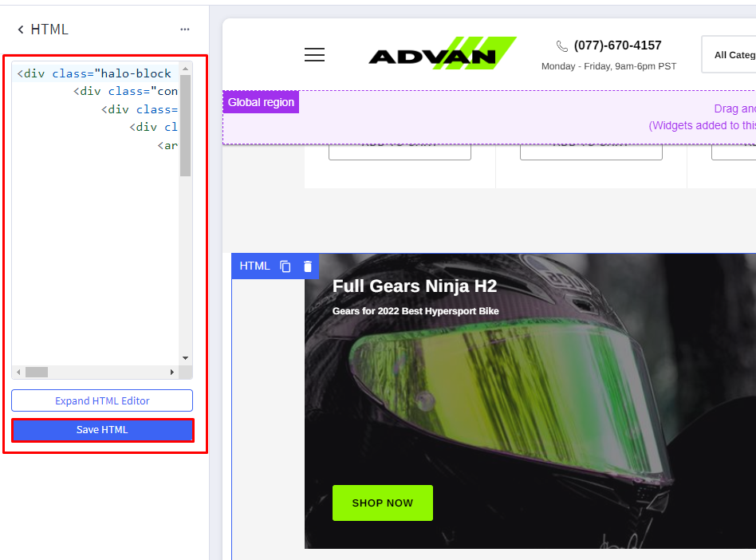Open the three-dot options menu
This screenshot has height=560, width=756.
pos(185,30)
